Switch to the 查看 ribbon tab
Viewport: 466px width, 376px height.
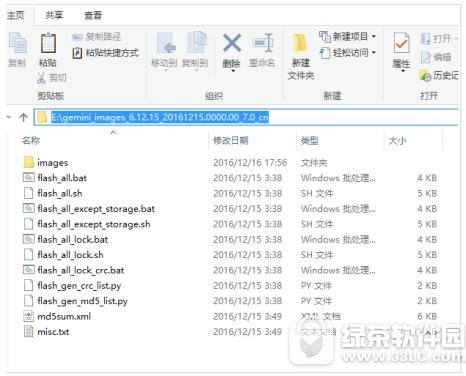(93, 15)
